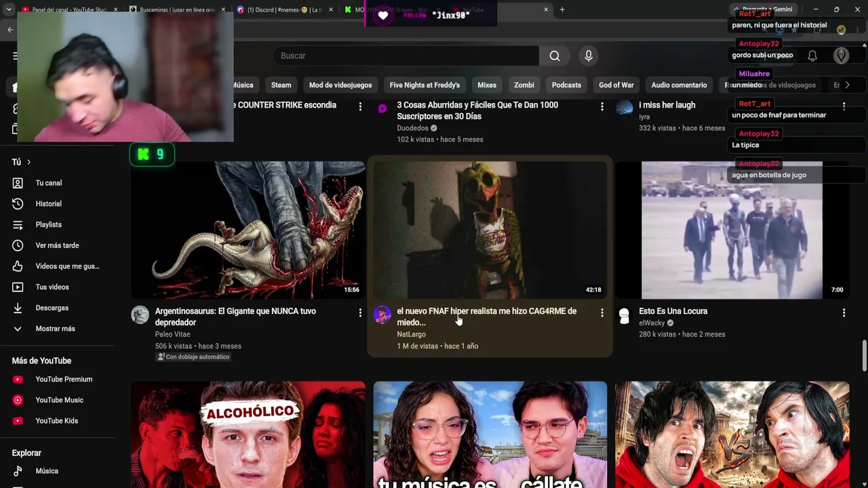
Task: Click the page vertical scrollbar thumb
Action: 864,356
